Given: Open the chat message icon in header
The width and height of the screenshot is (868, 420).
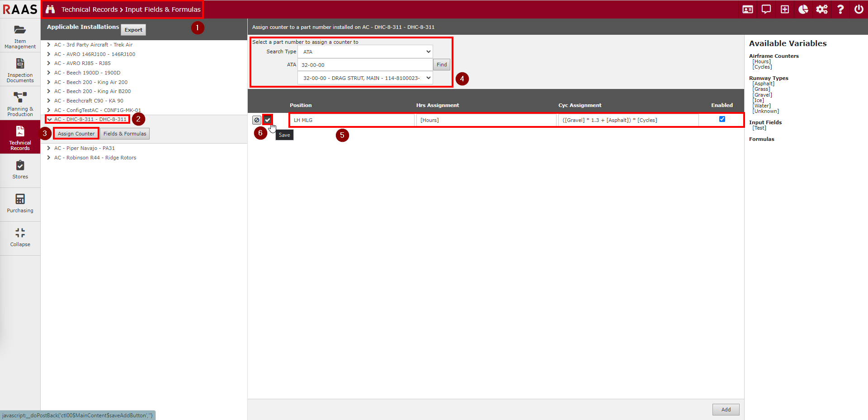Looking at the screenshot, I should (766, 9).
